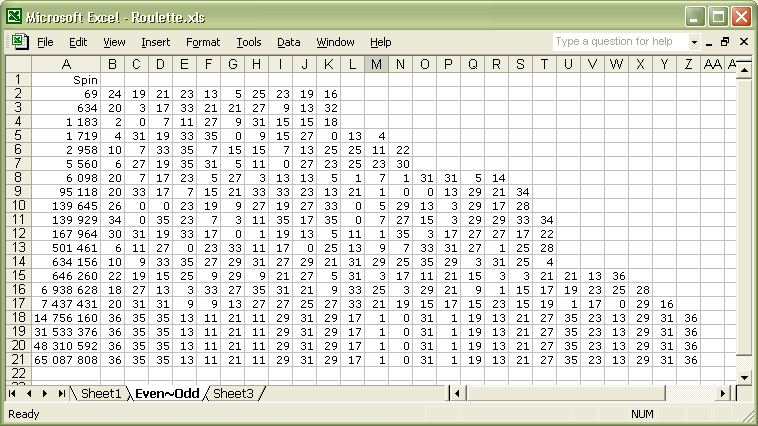Image resolution: width=758 pixels, height=426 pixels.
Task: Restore the workbook window inside Excel
Action: 725,42
